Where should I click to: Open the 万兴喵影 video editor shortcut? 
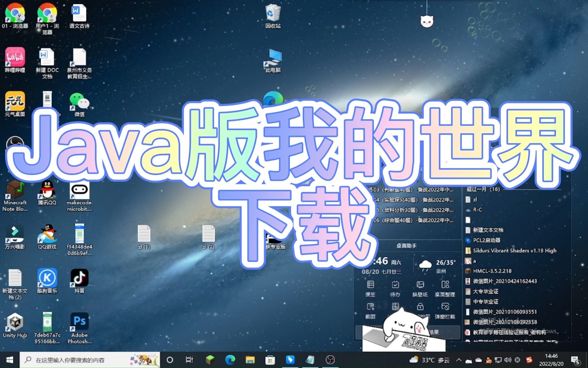15,236
